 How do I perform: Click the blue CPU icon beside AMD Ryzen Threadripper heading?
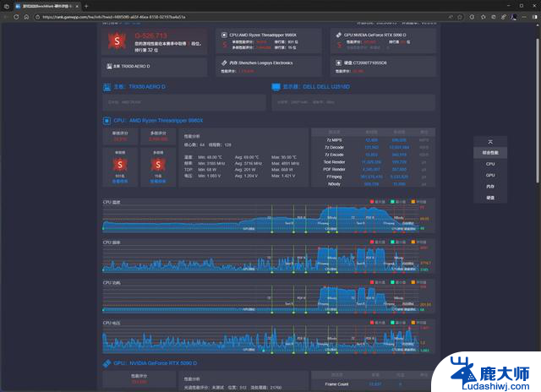pos(107,121)
